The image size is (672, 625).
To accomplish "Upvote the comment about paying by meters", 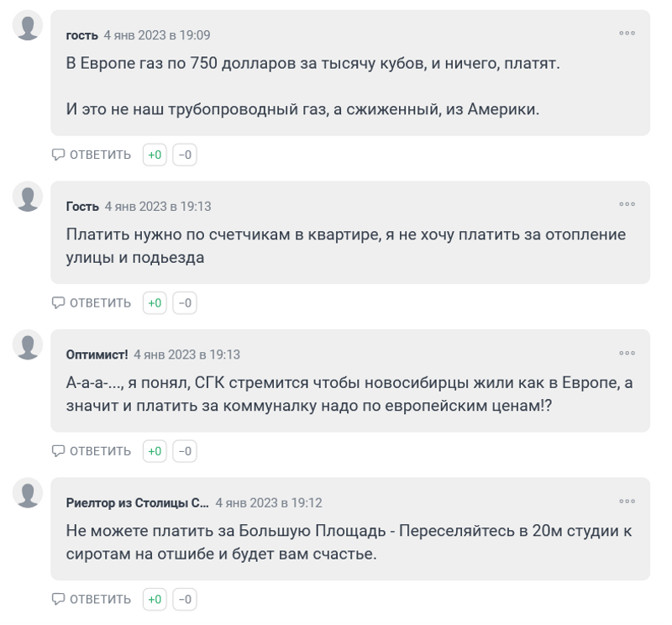I will [155, 303].
